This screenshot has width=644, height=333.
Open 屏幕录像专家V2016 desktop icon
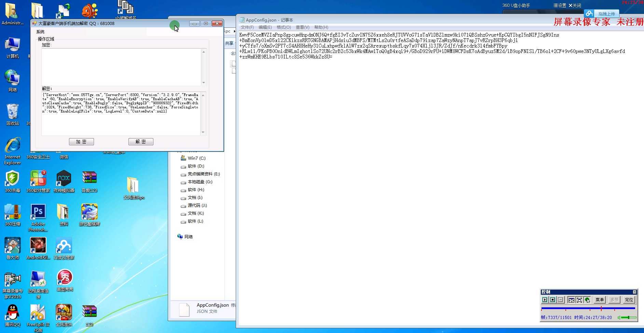[x=13, y=285]
